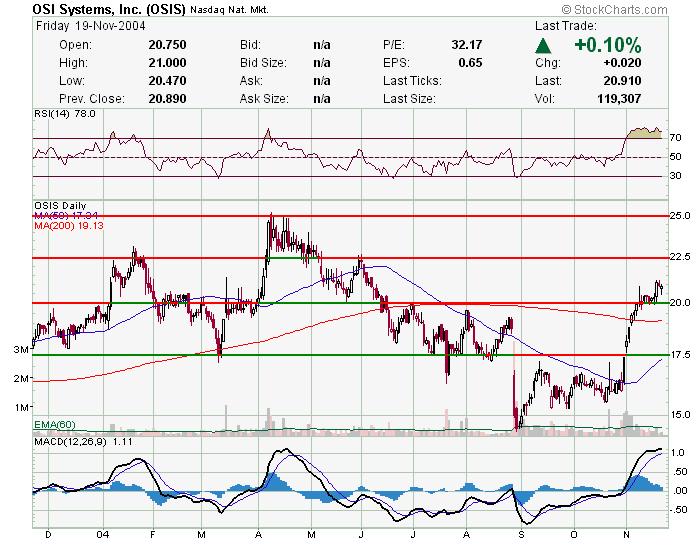The height and width of the screenshot is (546, 700).
Task: Click the 'Last Trade:' label
Action: (x=565, y=26)
